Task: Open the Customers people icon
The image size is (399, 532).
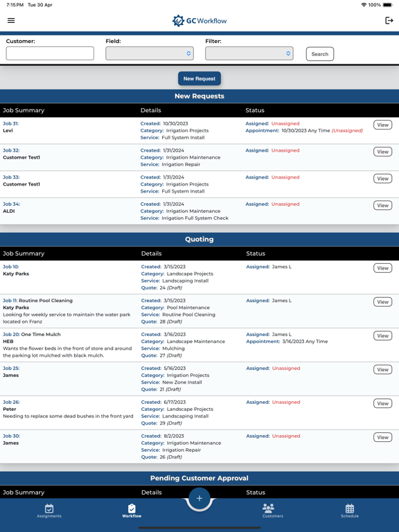Action: point(268,508)
